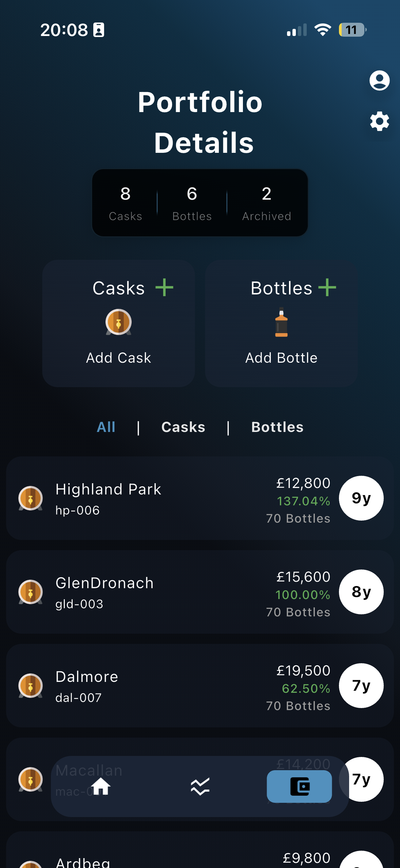
Task: Tap the 8 Casks summary stat
Action: 126,203
